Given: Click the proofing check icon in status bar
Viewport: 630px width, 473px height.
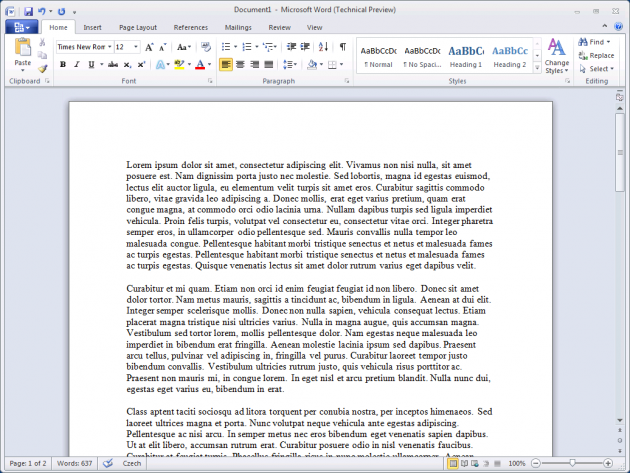Looking at the screenshot, I should (108, 463).
